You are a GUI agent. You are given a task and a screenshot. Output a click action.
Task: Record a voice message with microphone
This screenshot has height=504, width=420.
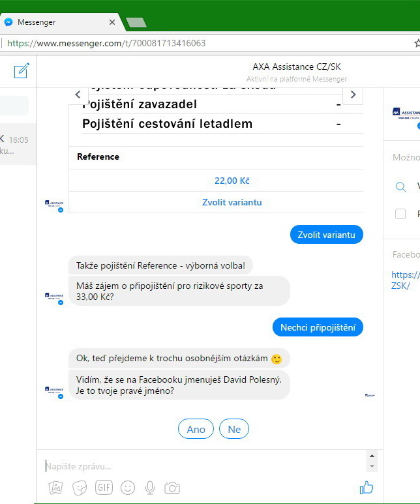click(150, 488)
